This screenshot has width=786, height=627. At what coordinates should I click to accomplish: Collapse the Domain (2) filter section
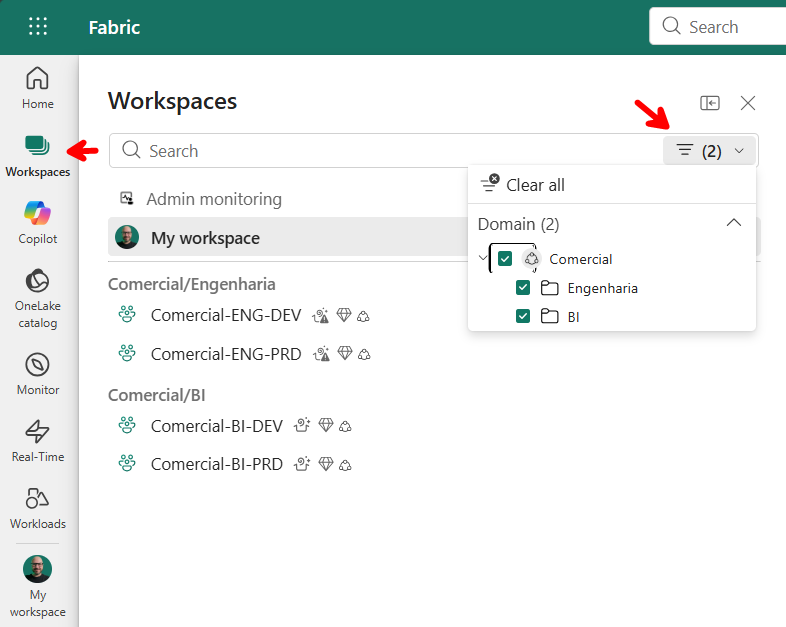[x=734, y=223]
